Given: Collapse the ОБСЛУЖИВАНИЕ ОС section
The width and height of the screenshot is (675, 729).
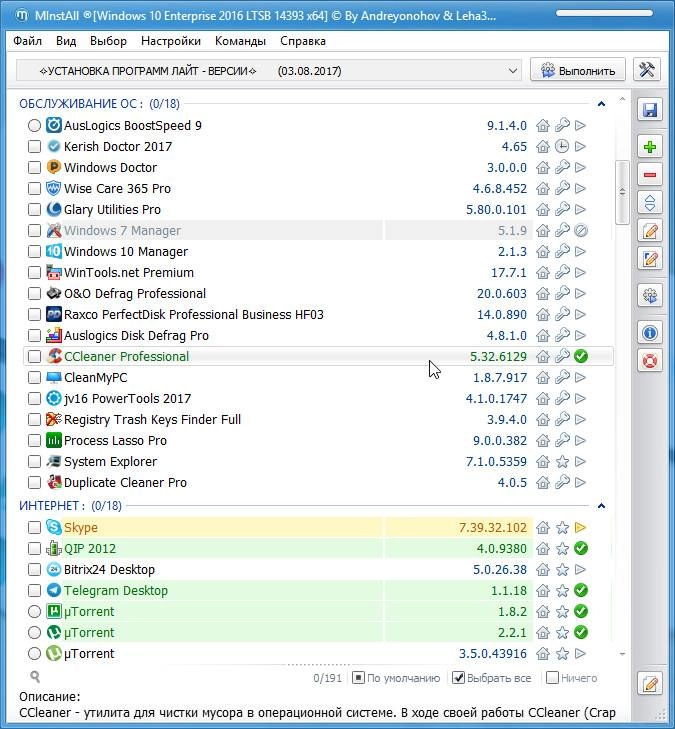Looking at the screenshot, I should [x=601, y=104].
